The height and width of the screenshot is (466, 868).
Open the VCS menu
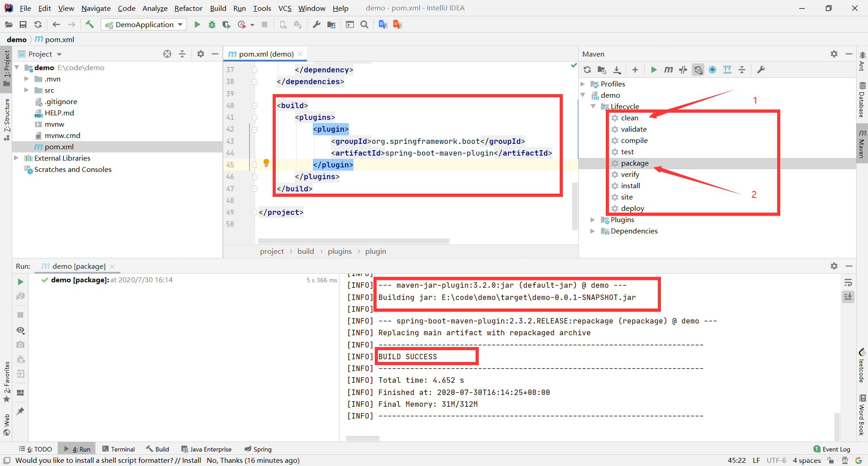285,8
